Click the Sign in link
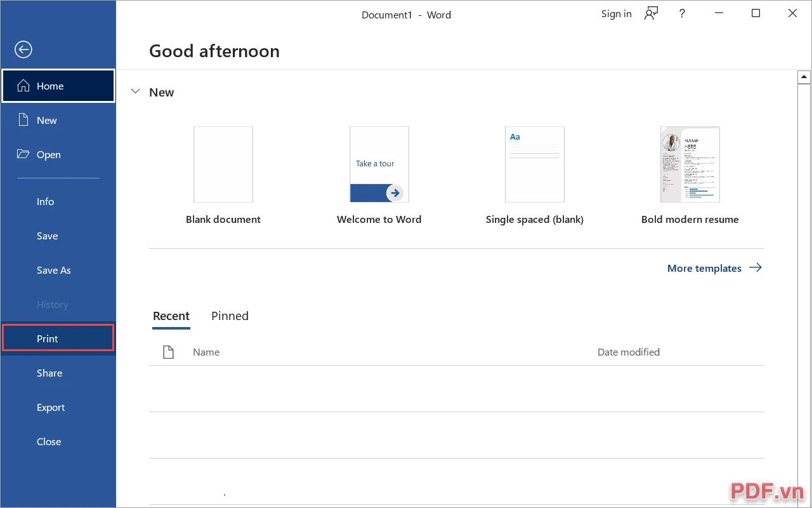 617,13
